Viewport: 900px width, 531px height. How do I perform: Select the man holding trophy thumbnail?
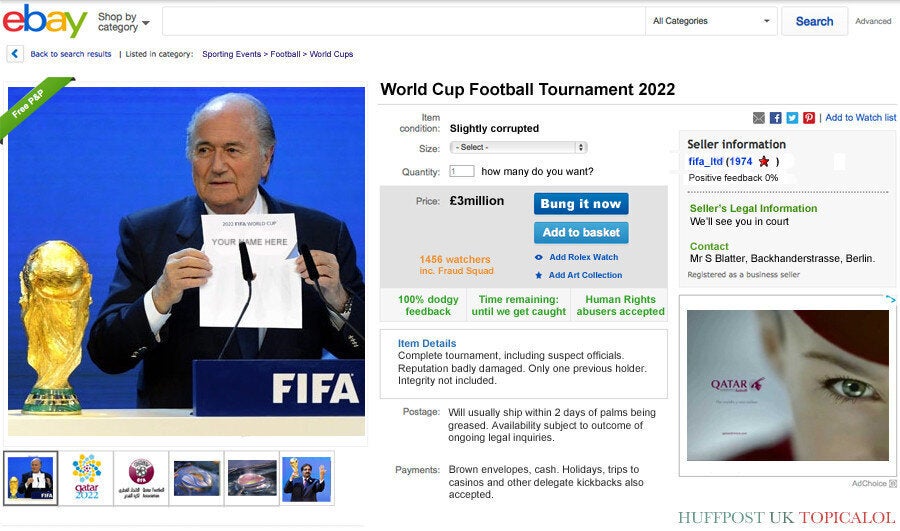tap(307, 478)
